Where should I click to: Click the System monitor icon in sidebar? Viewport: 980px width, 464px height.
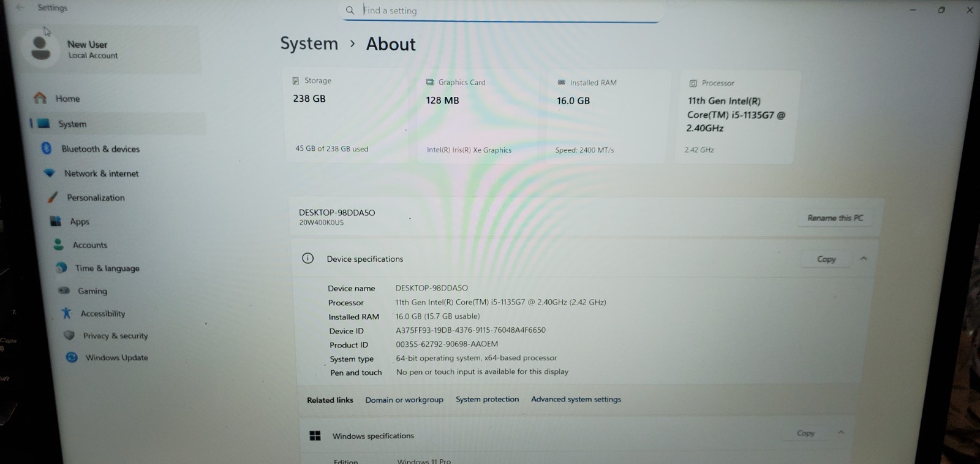coord(43,123)
